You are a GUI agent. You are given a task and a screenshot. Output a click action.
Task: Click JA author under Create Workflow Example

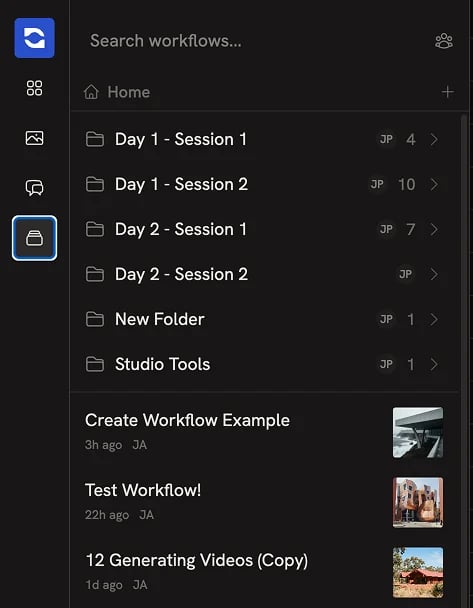click(140, 445)
